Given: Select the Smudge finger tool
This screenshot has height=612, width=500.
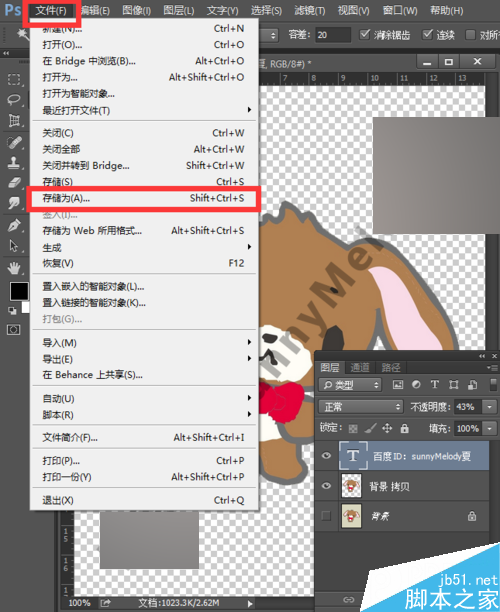Looking at the screenshot, I should (14, 203).
